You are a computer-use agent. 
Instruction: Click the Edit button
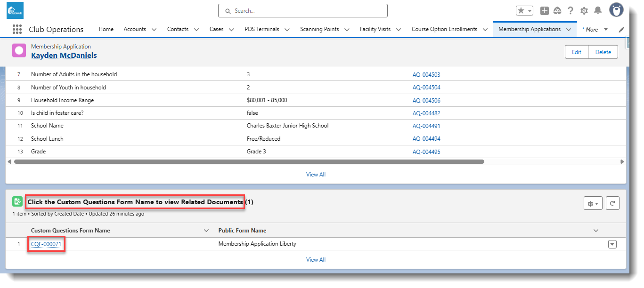pyautogui.click(x=576, y=52)
